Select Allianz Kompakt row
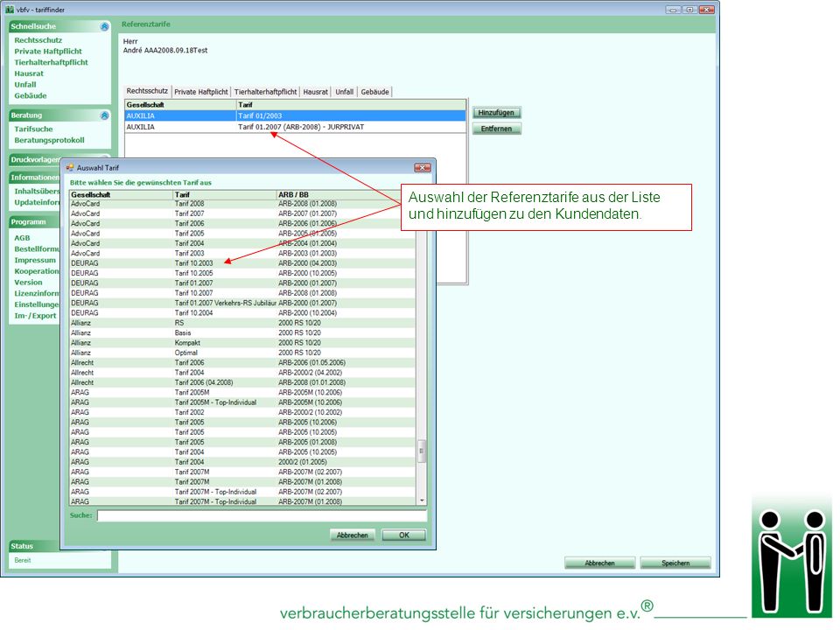 tap(242, 343)
